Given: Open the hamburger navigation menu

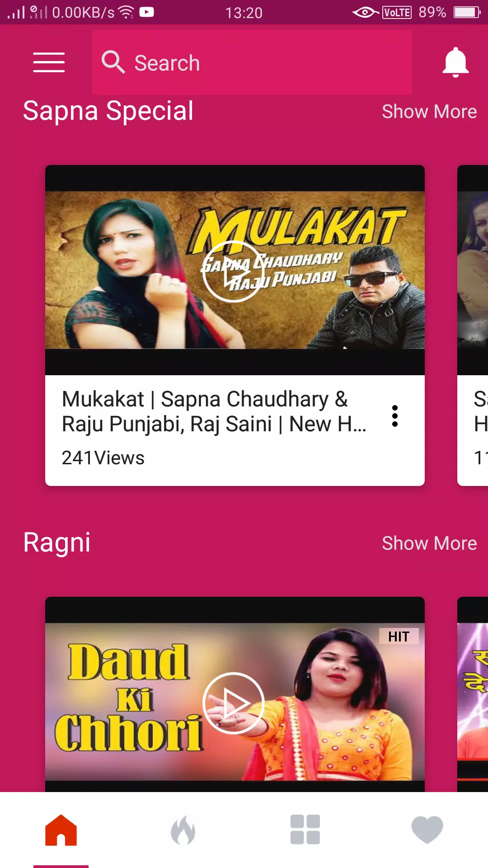Looking at the screenshot, I should click(x=49, y=62).
